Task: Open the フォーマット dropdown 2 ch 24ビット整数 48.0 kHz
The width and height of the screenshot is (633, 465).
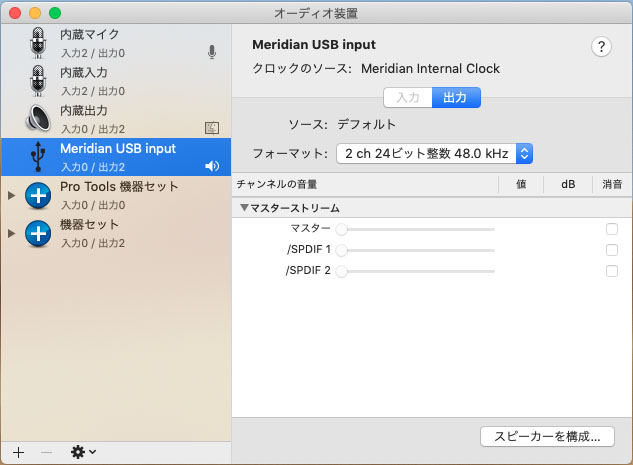Action: [x=434, y=153]
